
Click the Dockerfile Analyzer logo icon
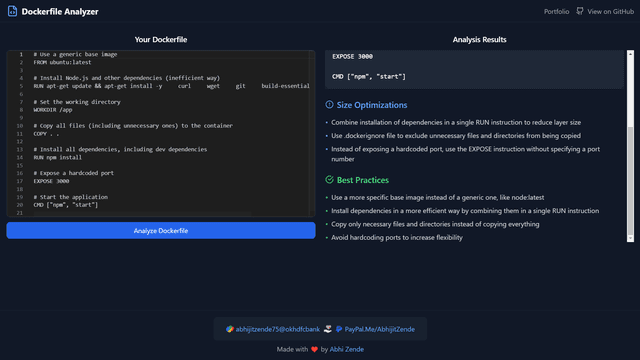click(12, 11)
